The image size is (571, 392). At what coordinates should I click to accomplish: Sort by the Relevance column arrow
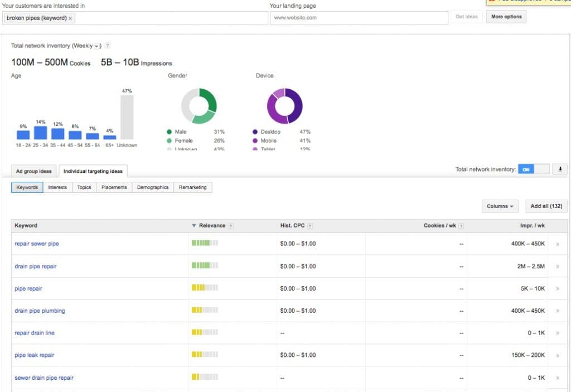tap(194, 226)
